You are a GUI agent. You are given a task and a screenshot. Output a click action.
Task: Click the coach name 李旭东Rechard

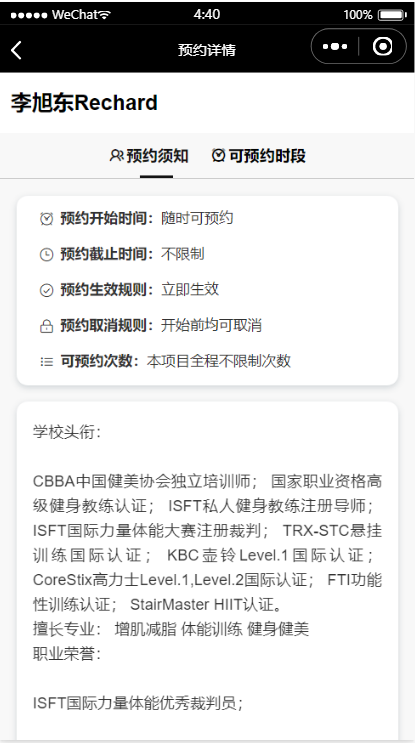(84, 103)
